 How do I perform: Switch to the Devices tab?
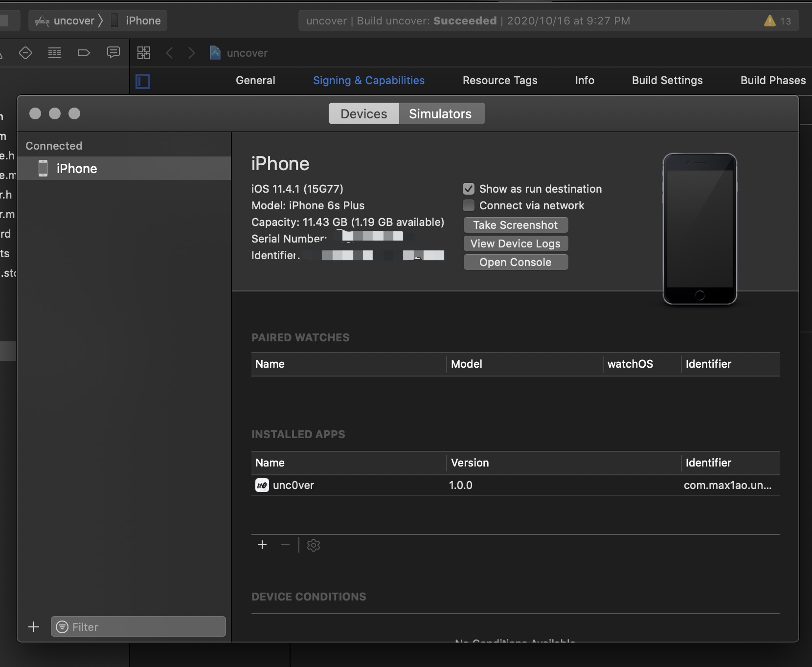coord(364,113)
